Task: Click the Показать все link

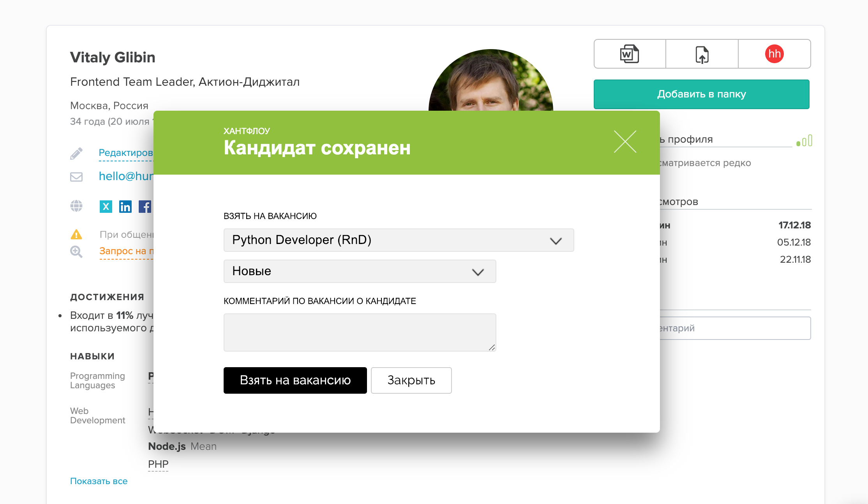Action: tap(99, 481)
